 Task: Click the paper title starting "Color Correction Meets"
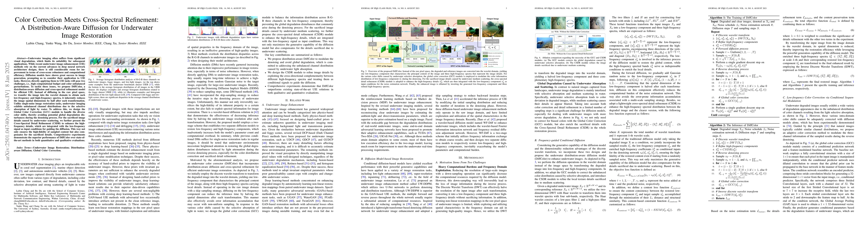(86, 28)
